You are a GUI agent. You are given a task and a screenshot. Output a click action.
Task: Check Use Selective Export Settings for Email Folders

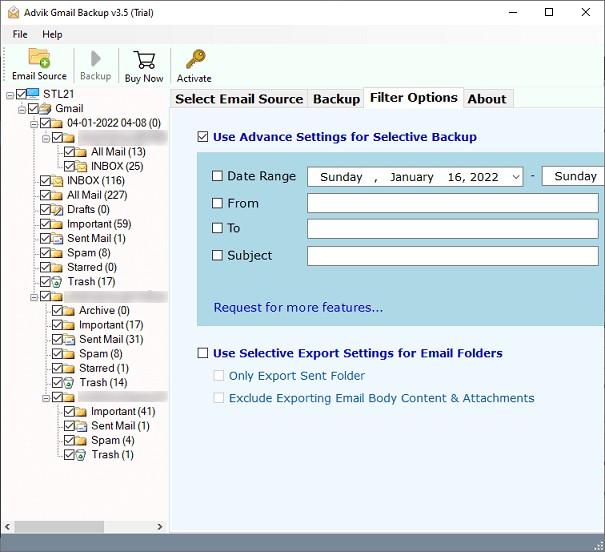[203, 353]
